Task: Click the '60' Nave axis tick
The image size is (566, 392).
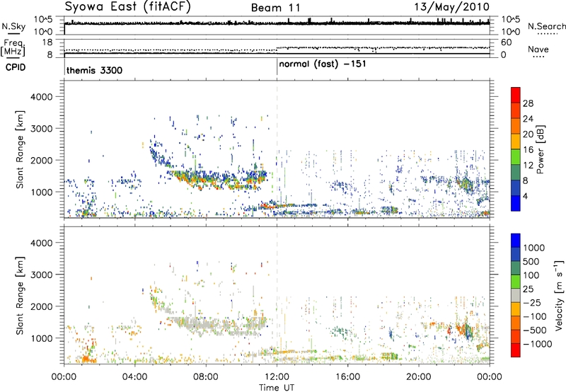Action: (x=507, y=42)
